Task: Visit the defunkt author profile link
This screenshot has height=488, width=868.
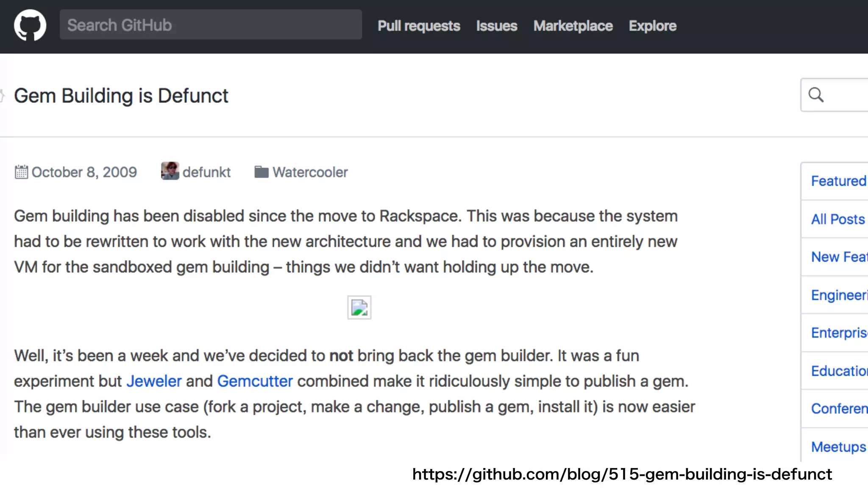Action: point(206,172)
